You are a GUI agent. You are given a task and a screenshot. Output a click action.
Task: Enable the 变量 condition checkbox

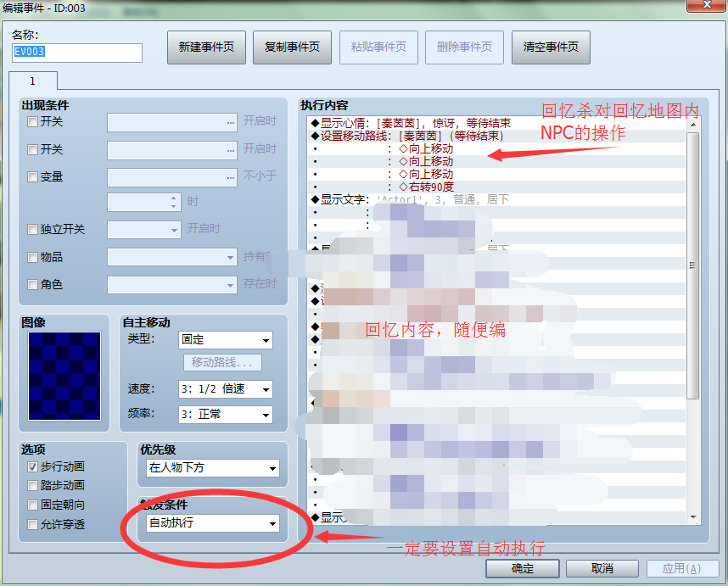(32, 176)
